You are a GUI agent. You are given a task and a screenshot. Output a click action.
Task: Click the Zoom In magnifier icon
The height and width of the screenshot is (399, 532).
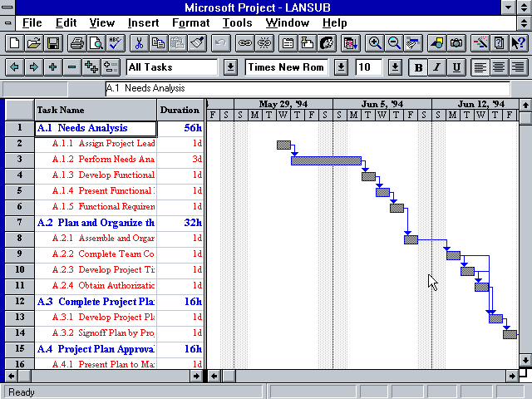376,42
